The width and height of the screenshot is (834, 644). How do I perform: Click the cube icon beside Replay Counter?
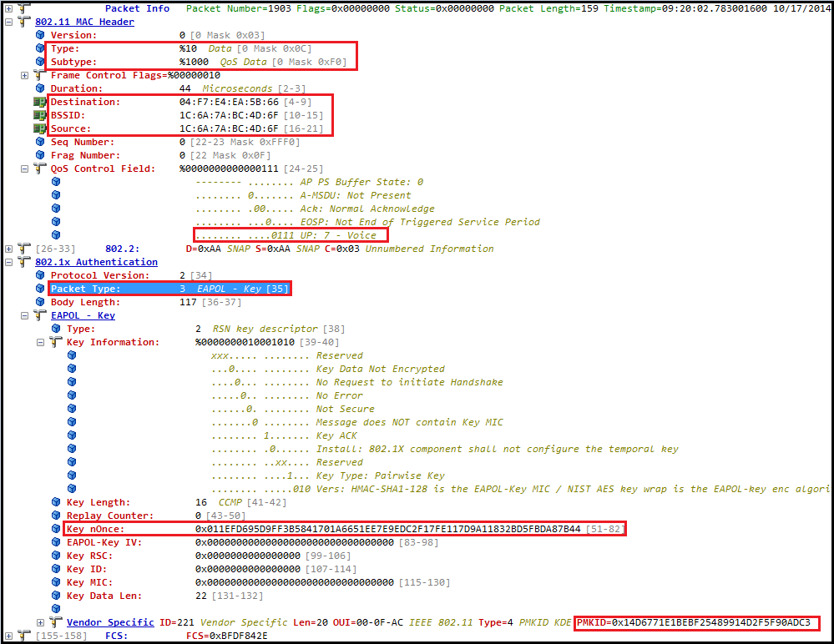(56, 516)
